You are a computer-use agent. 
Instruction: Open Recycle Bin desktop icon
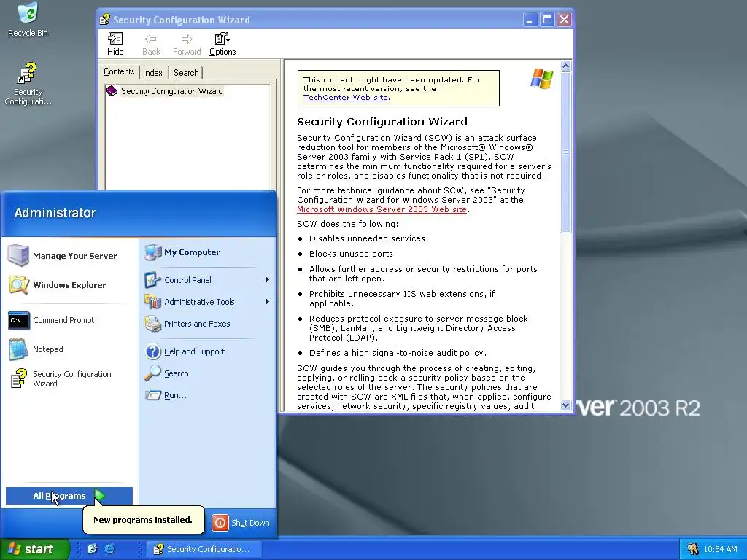28,13
